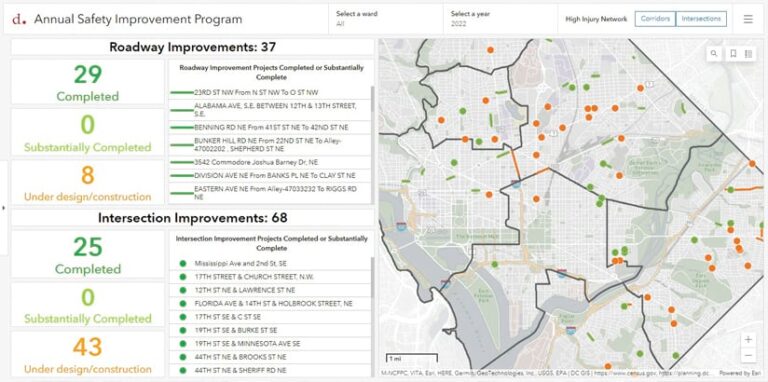Select 19TH ST SE & MINNESOTA AVE SE row
Viewport: 768px width, 382px height.
click(x=271, y=344)
